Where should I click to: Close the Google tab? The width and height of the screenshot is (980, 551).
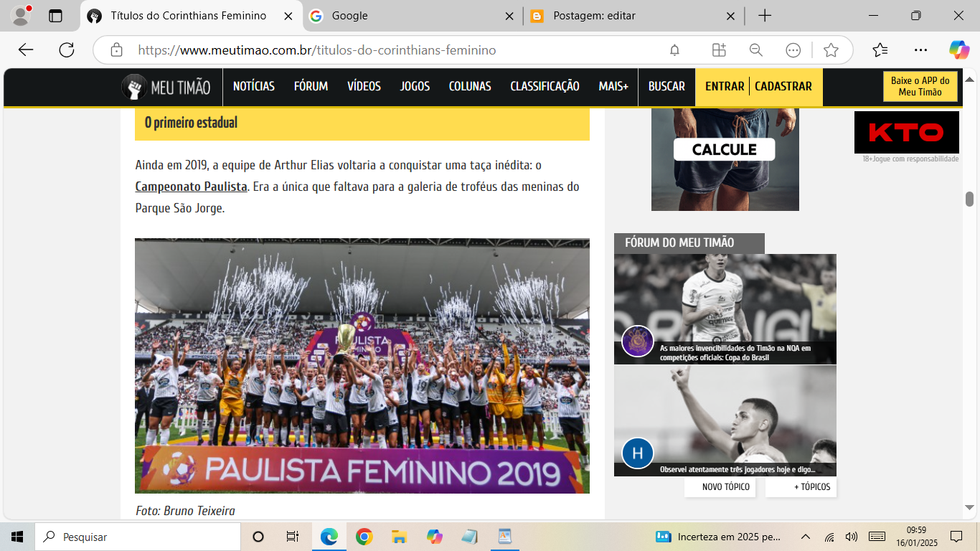point(509,16)
